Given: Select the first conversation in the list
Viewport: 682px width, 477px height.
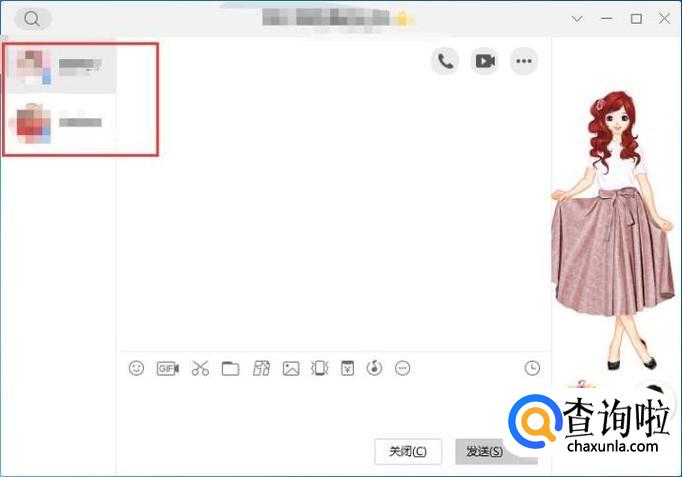Looking at the screenshot, I should 60,68.
